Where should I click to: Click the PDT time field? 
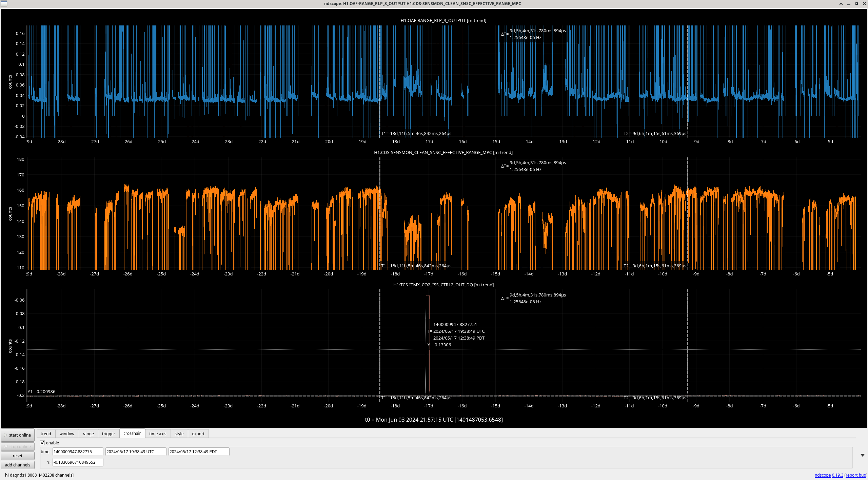point(199,452)
